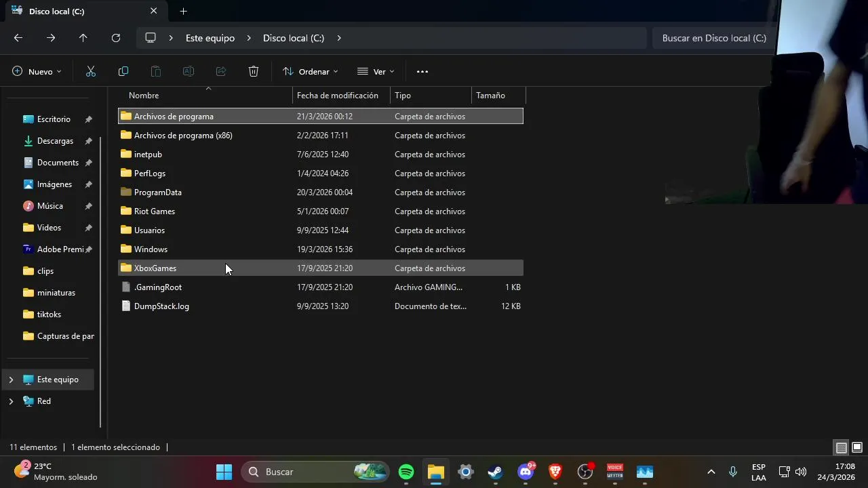This screenshot has width=868, height=488.
Task: Select the inetpub folder
Action: [321, 155]
